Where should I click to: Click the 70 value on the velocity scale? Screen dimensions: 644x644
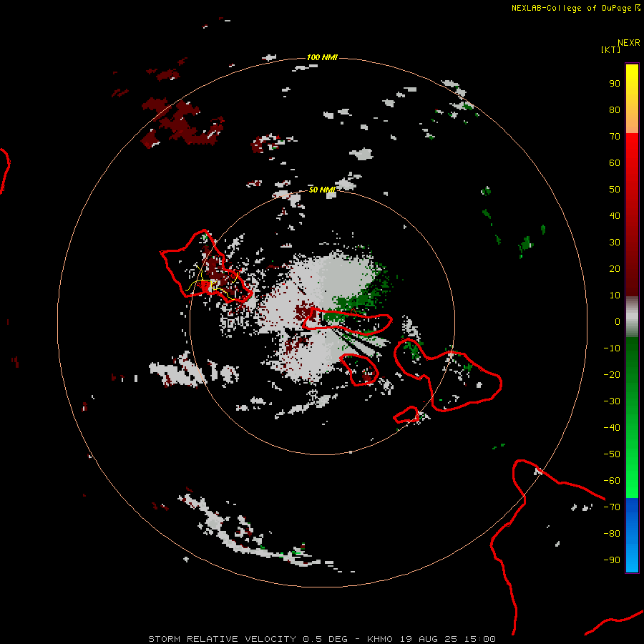coord(615,137)
